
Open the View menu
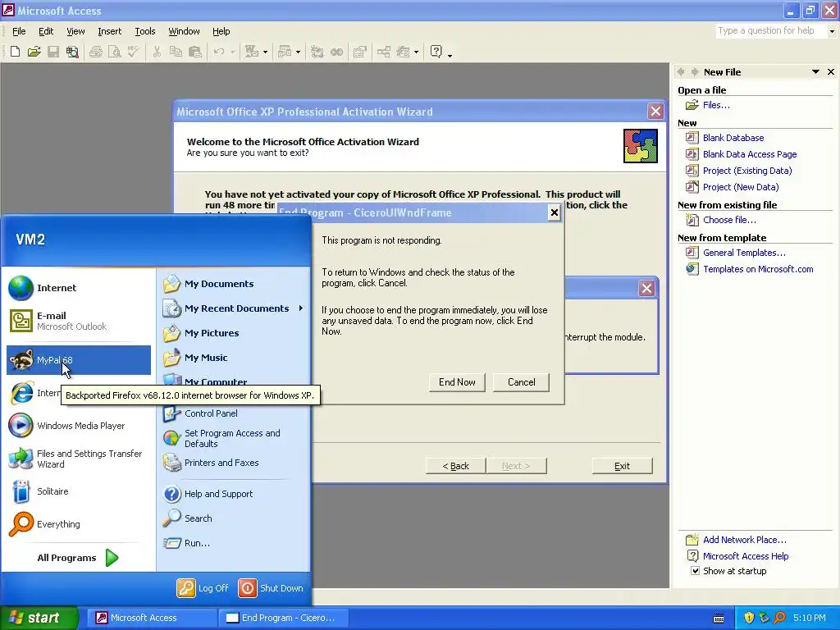pyautogui.click(x=75, y=31)
